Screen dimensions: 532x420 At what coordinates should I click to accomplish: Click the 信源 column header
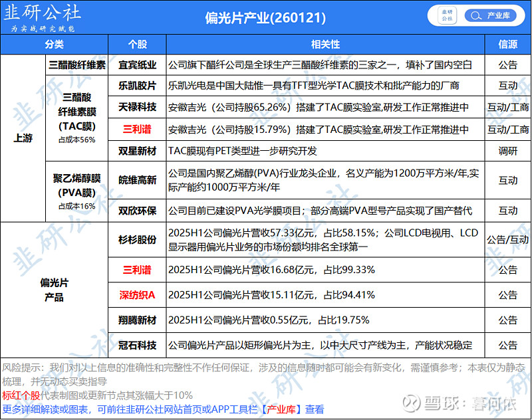[x=508, y=44]
